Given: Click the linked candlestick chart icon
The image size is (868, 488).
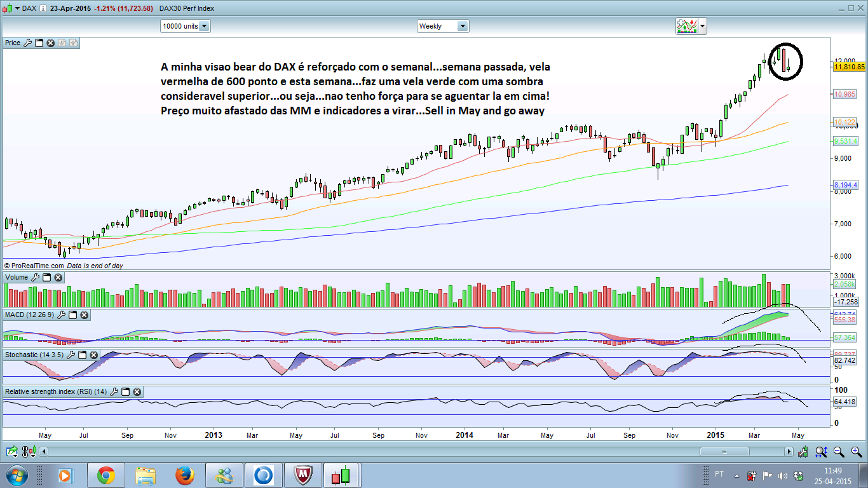Looking at the screenshot, I should click(29, 452).
